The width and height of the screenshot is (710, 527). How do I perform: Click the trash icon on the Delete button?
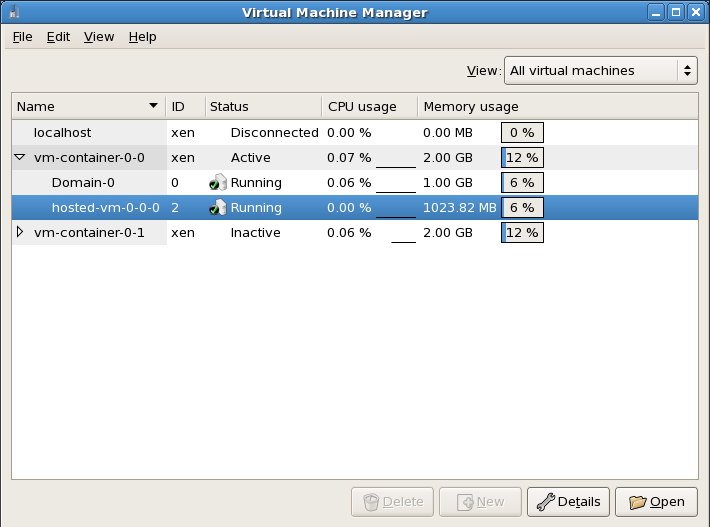coord(371,502)
